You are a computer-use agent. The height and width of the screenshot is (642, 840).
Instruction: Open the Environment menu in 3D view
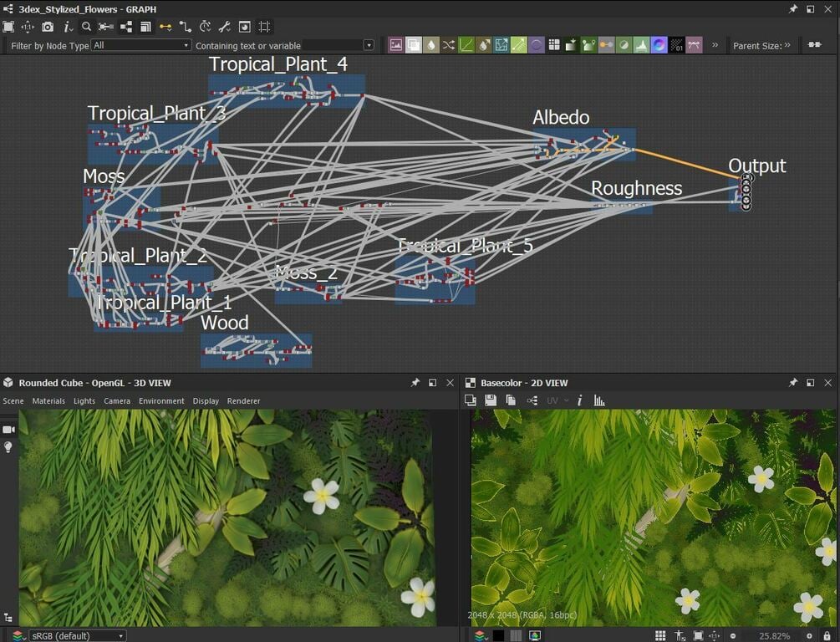pos(161,401)
